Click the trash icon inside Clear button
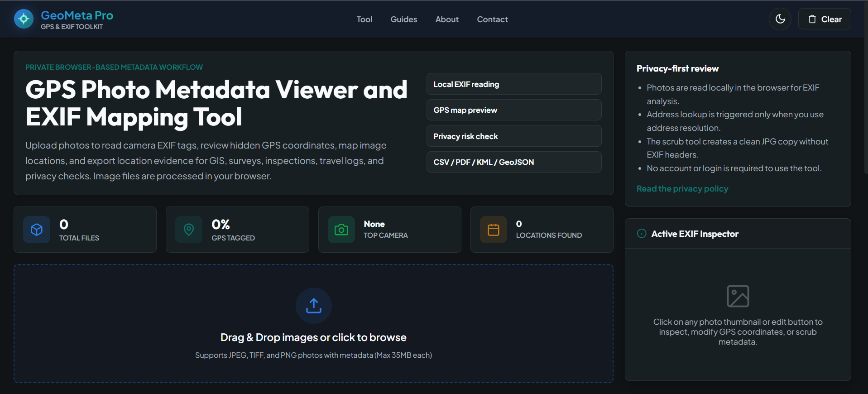Viewport: 868px width, 394px height. (x=812, y=19)
